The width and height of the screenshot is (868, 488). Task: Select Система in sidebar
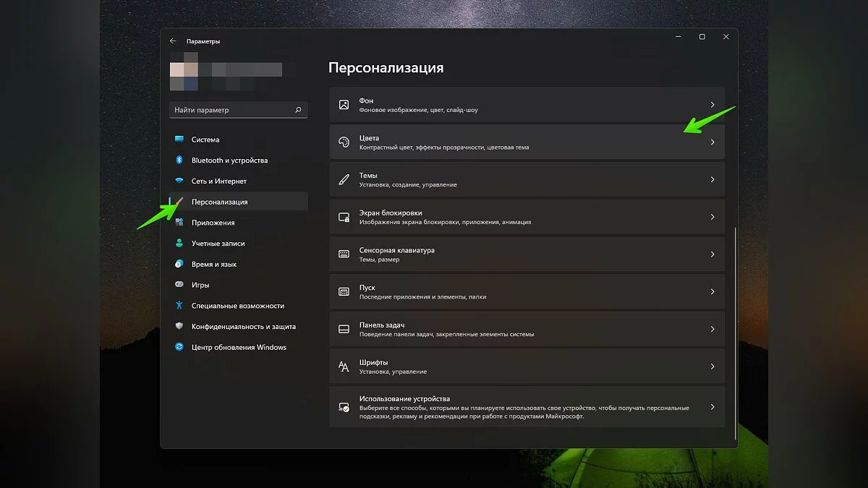pyautogui.click(x=239, y=140)
